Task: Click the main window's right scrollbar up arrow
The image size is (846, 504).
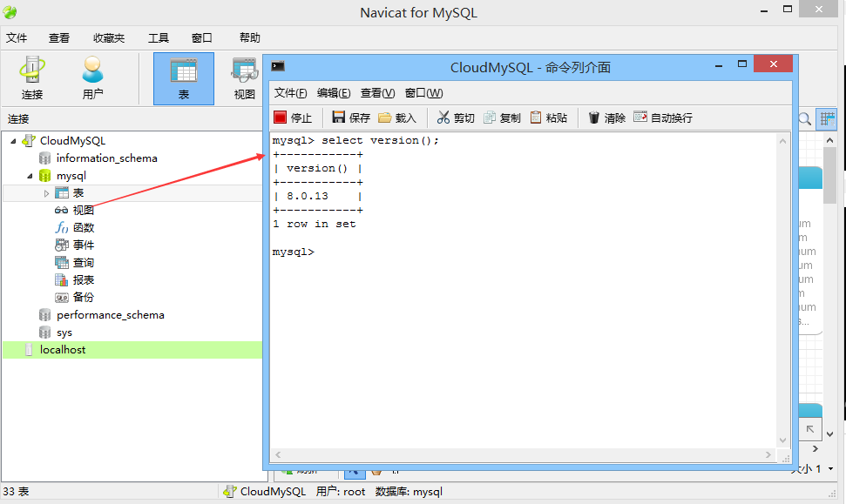Action: click(x=829, y=140)
